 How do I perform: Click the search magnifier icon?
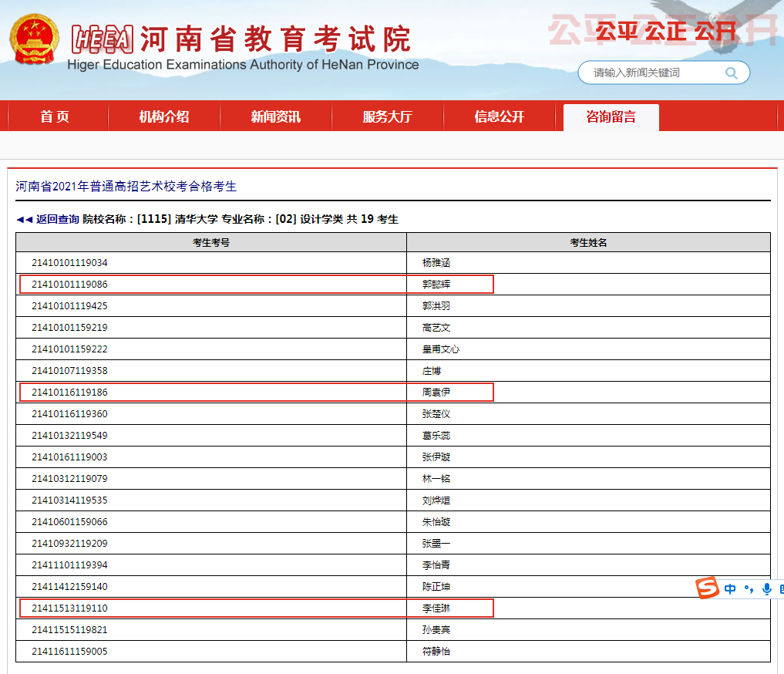(x=731, y=73)
